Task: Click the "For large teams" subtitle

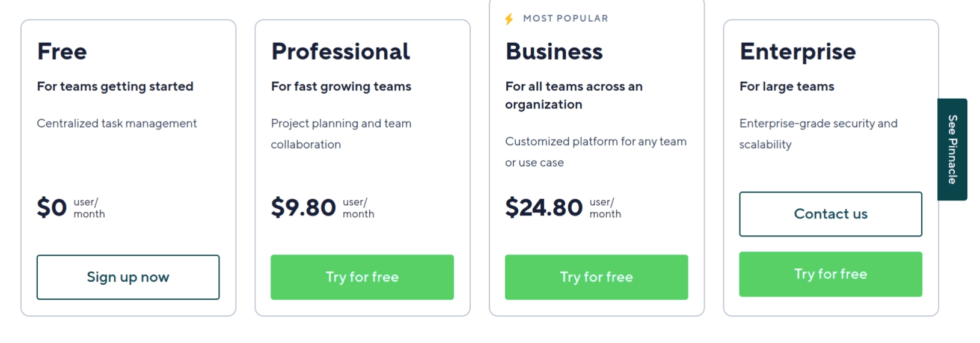Action: [x=786, y=87]
